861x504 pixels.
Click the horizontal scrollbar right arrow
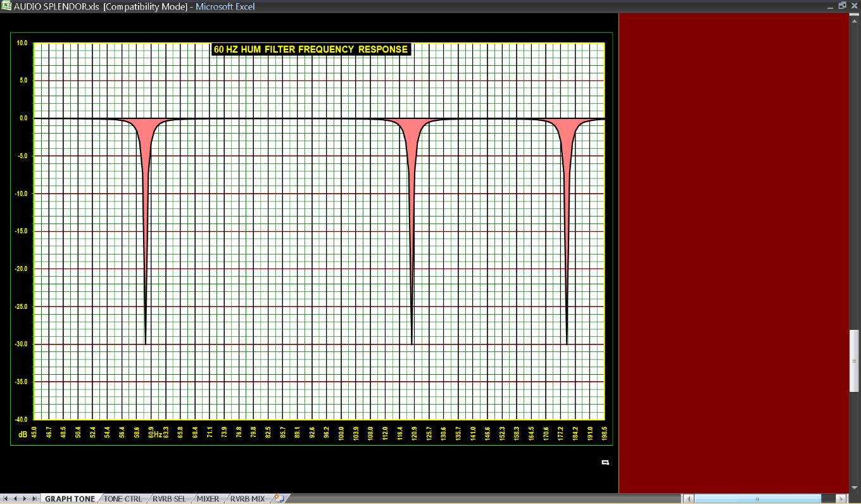pyautogui.click(x=841, y=499)
